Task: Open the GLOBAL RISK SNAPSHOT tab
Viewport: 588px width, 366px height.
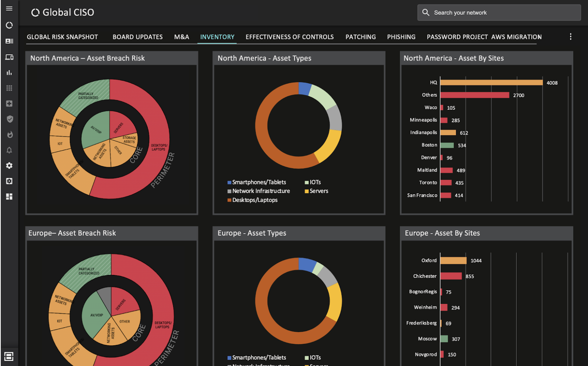Action: [x=62, y=37]
